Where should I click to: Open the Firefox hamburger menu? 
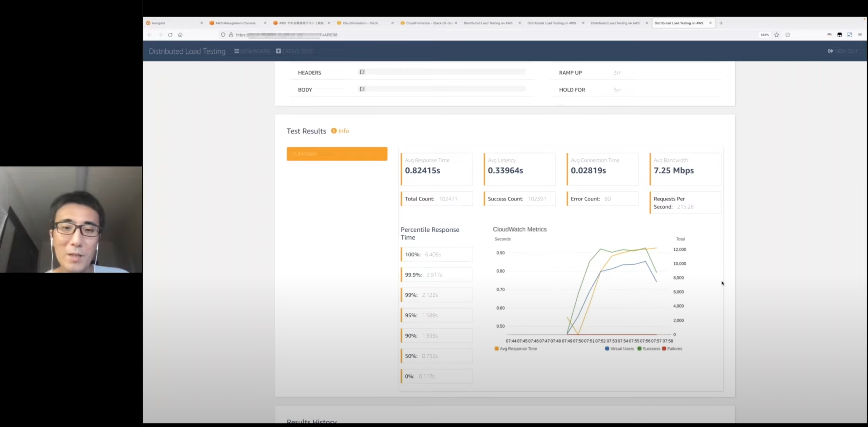pos(860,35)
